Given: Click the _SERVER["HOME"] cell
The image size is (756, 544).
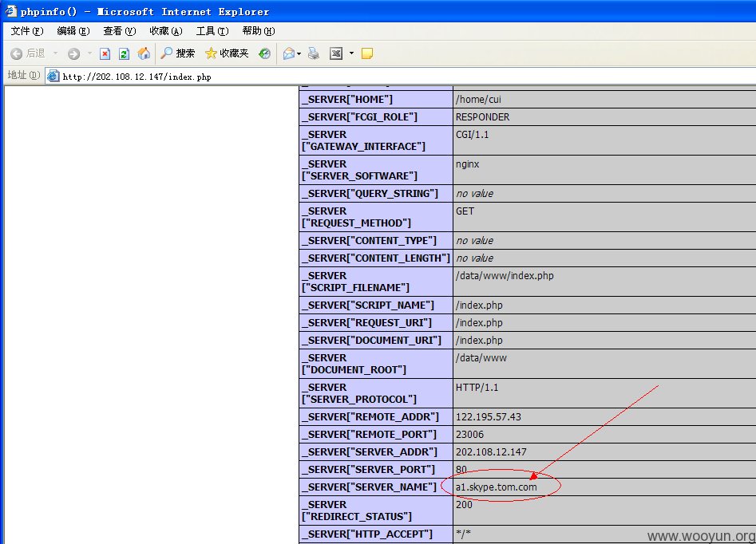Looking at the screenshot, I should 375,99.
